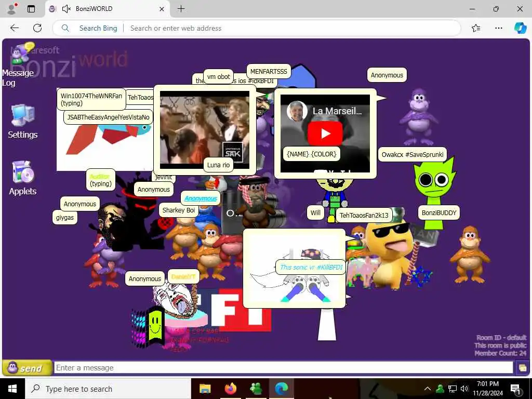Click the underlined blue Anonymous link tag
The image size is (532, 399).
coord(201,198)
